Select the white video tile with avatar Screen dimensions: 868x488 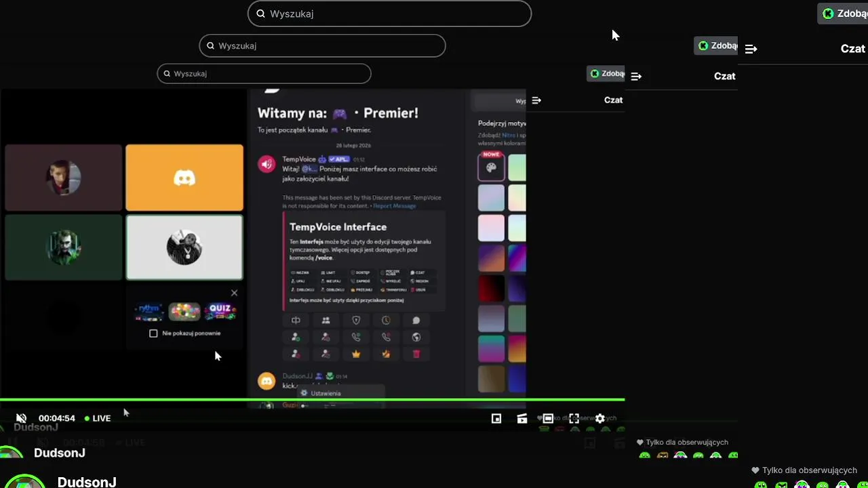pos(184,247)
